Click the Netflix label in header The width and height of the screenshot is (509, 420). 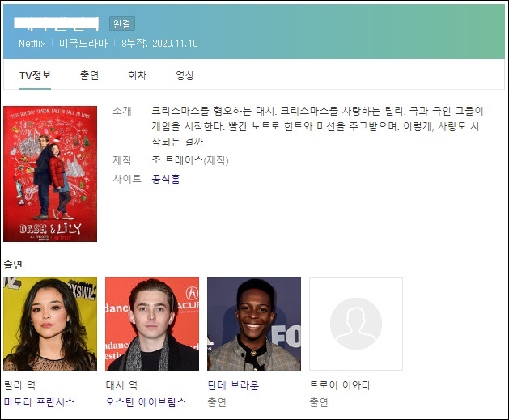pos(32,44)
